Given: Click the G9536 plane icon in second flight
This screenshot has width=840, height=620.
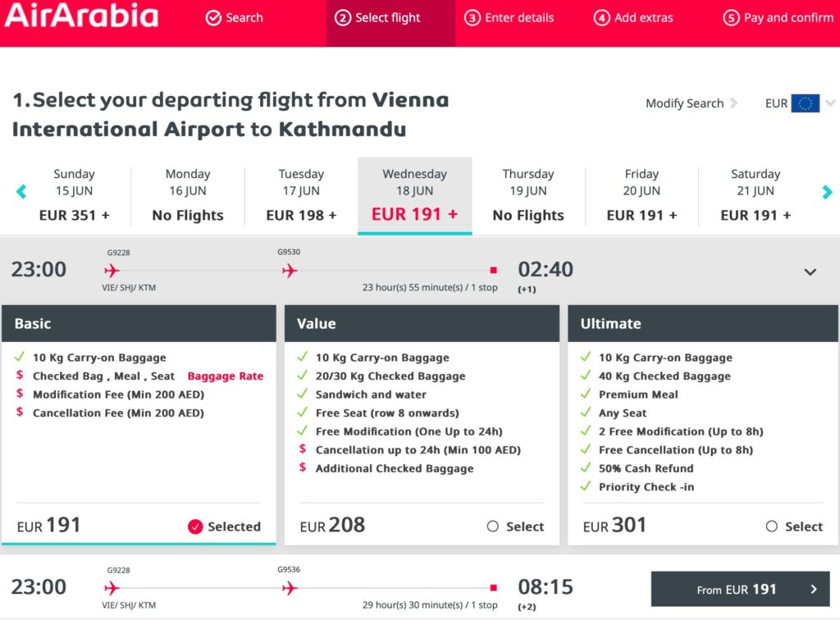Looking at the screenshot, I should click(x=289, y=588).
